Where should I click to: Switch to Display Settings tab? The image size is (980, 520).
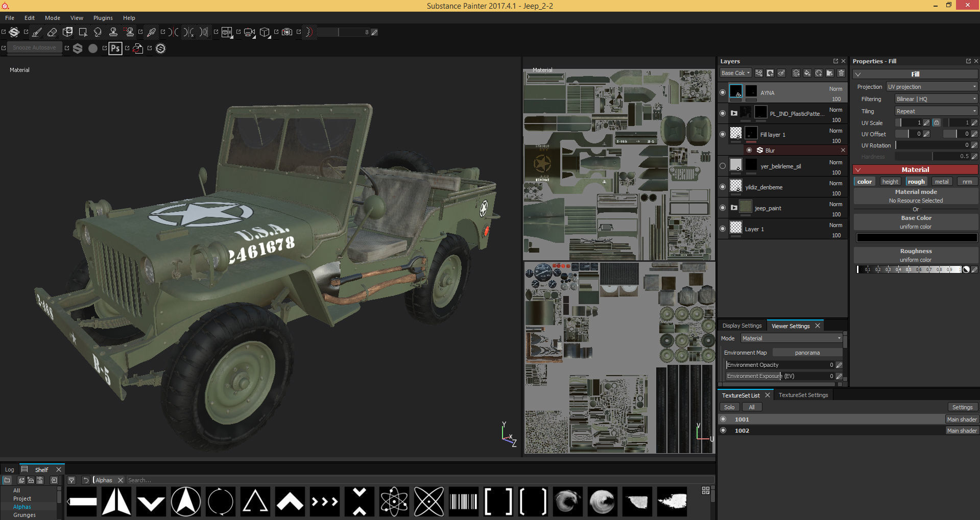742,326
